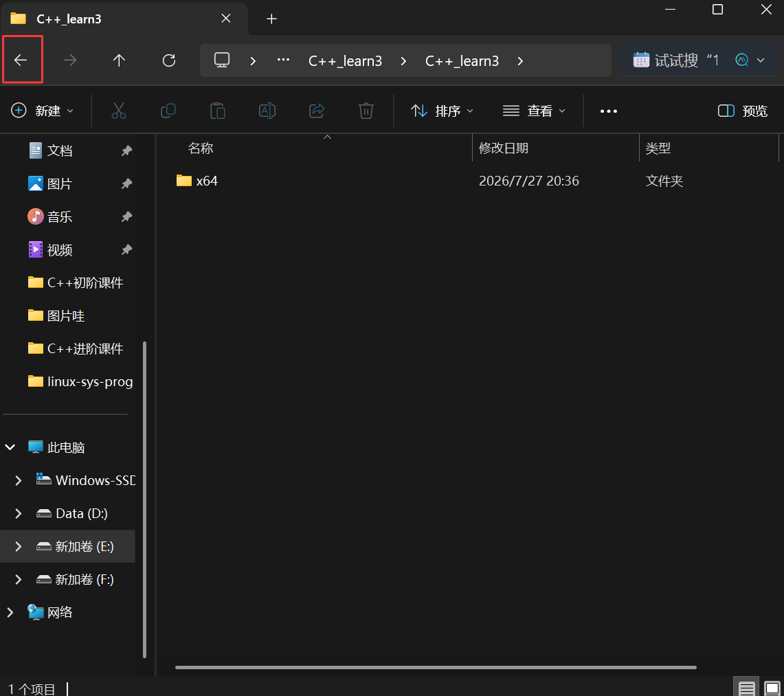Sort by 修改日期 column header
The image size is (784, 696).
coord(504,148)
